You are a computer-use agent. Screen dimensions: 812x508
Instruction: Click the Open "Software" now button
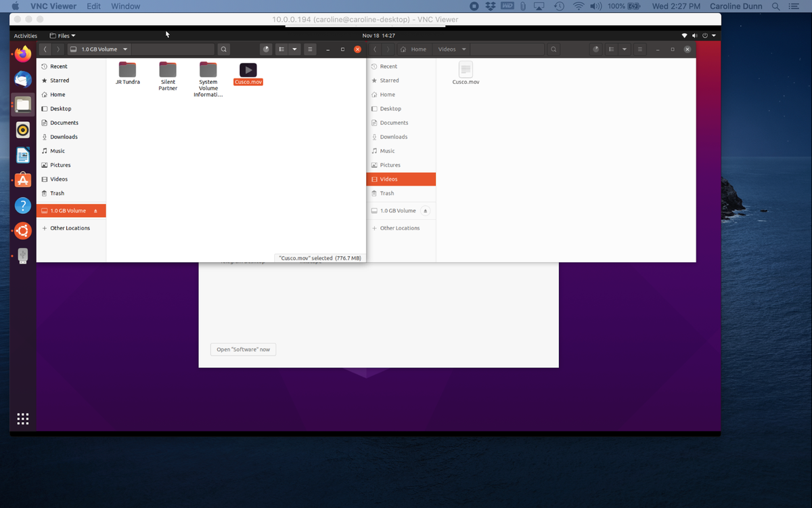[x=242, y=349]
